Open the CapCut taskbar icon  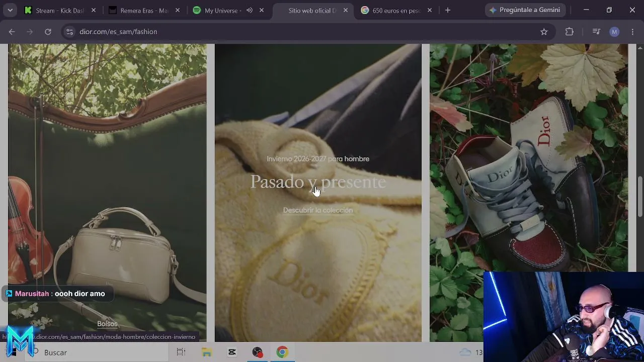232,352
